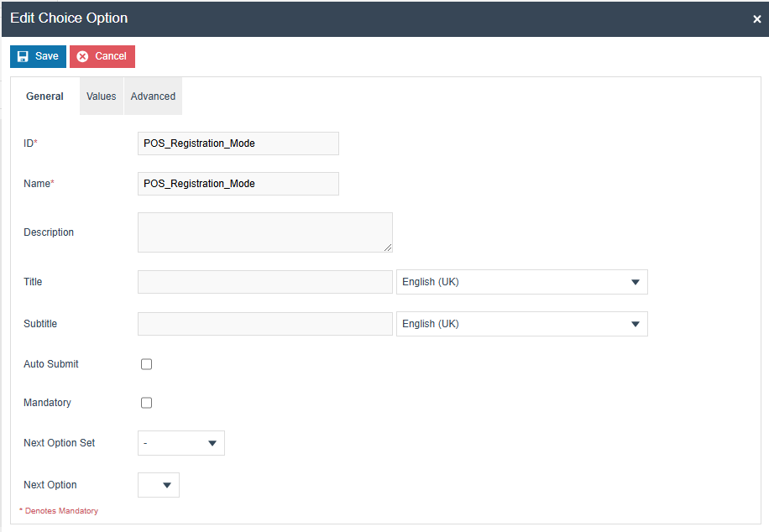
Task: Select the General tab
Action: tap(45, 96)
